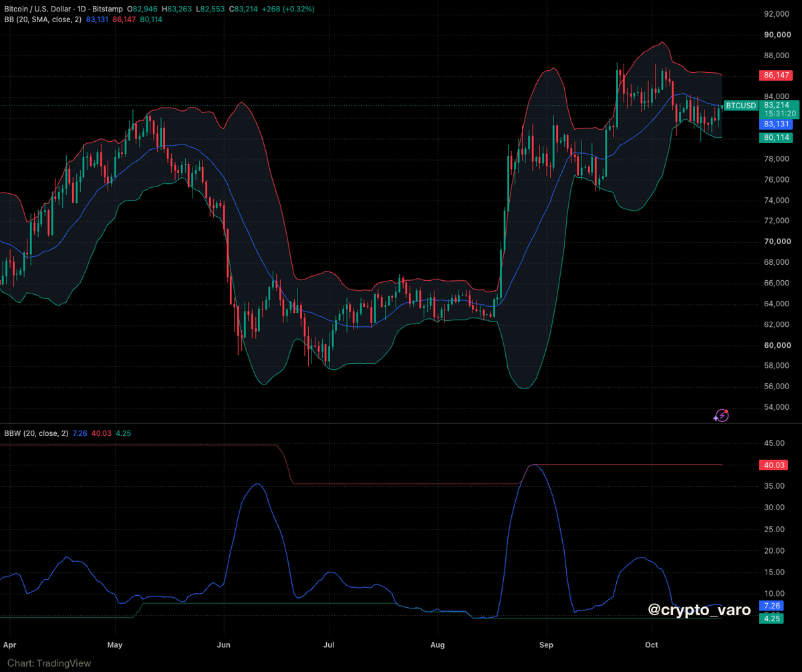The image size is (802, 672).
Task: Click the green 80,114 lower band price tag
Action: pos(775,137)
